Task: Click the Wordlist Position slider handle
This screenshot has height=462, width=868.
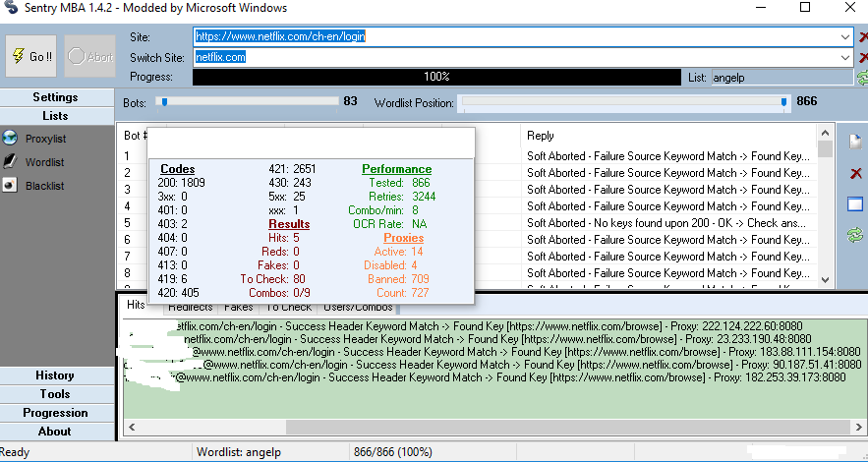Action: (x=783, y=101)
